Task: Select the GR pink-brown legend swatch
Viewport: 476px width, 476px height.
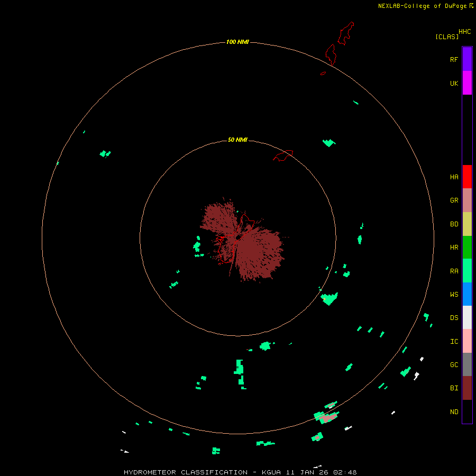Action: point(467,200)
